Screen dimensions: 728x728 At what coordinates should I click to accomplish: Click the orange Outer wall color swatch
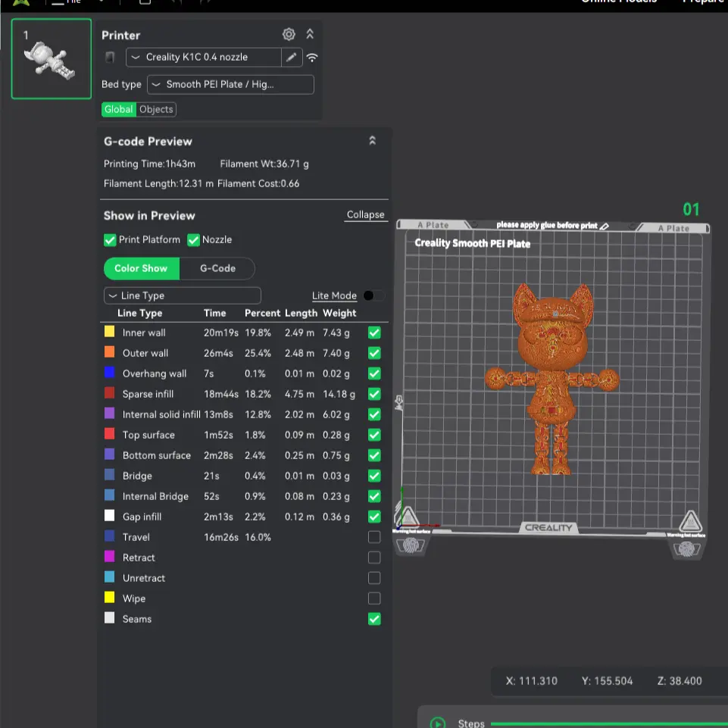coord(110,352)
